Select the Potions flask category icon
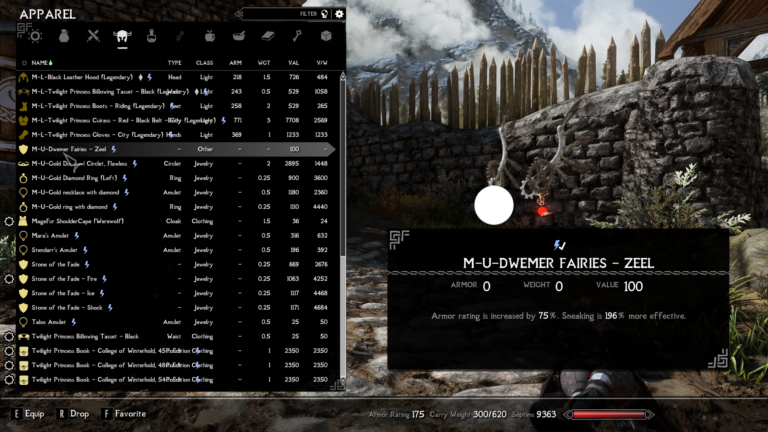 click(152, 36)
